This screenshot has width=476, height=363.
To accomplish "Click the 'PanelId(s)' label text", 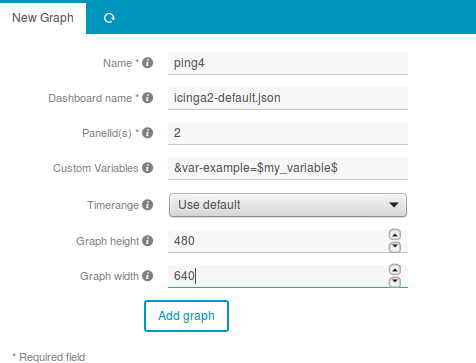I will pos(107,133).
